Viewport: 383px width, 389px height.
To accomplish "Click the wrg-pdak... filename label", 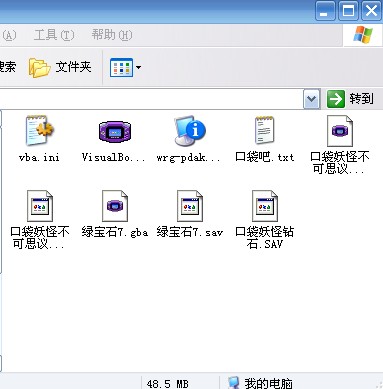I will [x=188, y=157].
